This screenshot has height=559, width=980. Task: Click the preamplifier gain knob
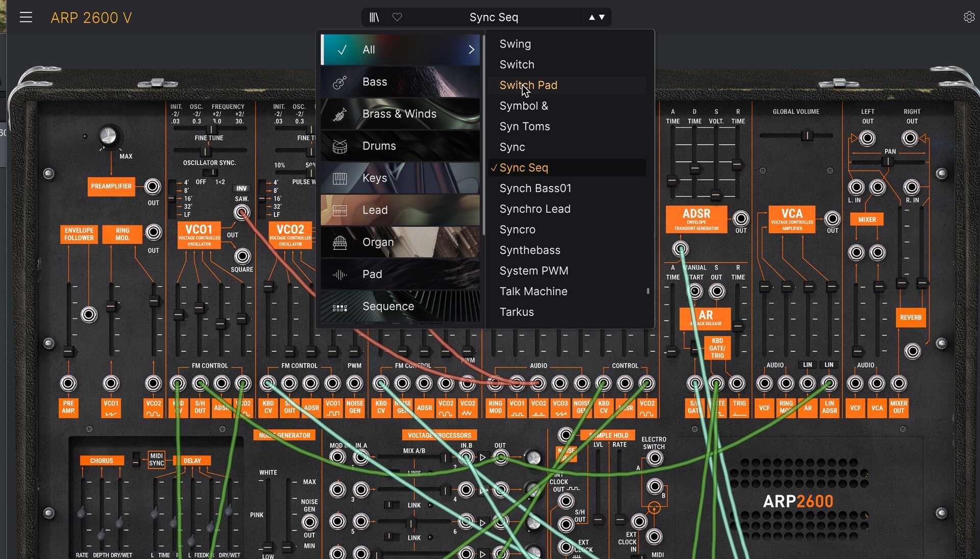(108, 136)
